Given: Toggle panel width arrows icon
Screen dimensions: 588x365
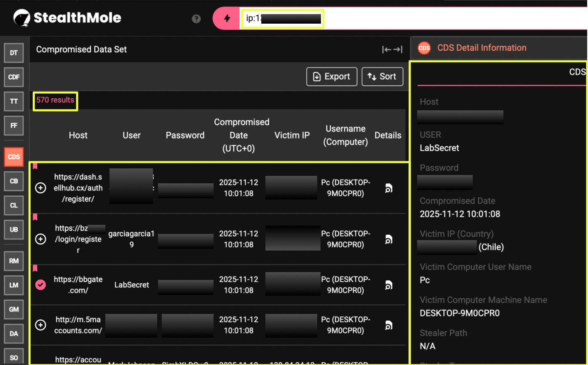Looking at the screenshot, I should [x=392, y=50].
